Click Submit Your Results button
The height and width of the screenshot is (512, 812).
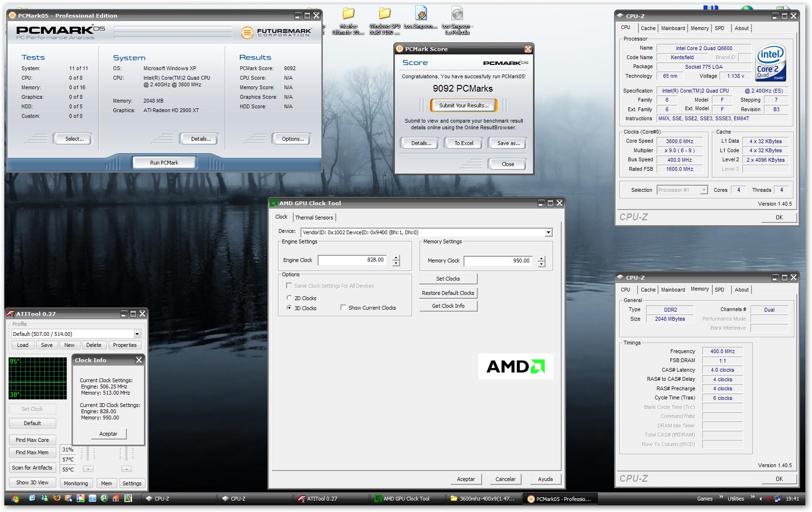tap(463, 105)
